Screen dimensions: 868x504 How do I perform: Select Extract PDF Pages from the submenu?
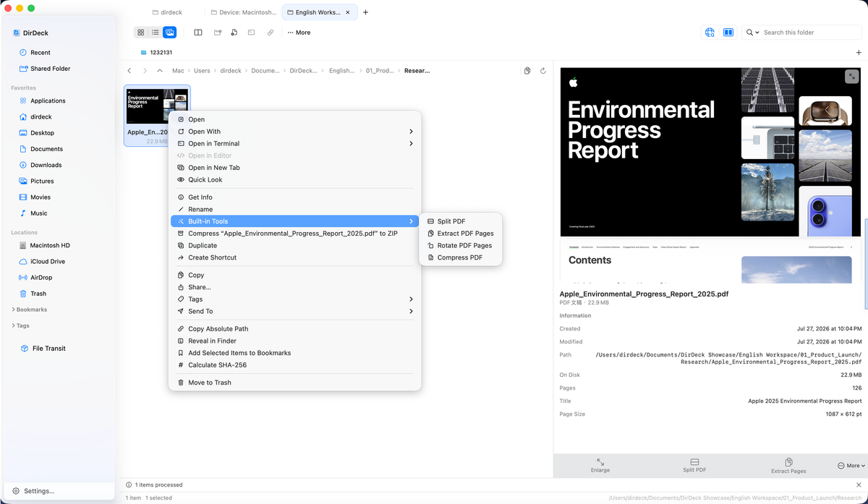(x=461, y=234)
